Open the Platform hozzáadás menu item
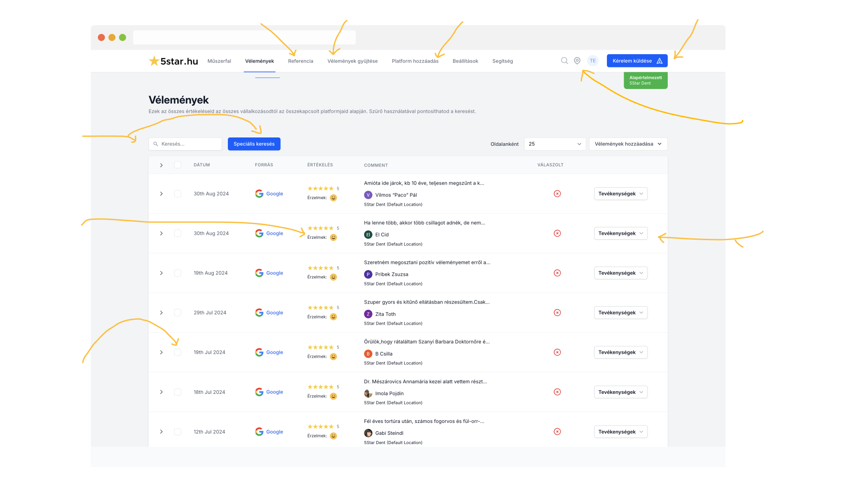Image resolution: width=848 pixels, height=504 pixels. pyautogui.click(x=415, y=61)
